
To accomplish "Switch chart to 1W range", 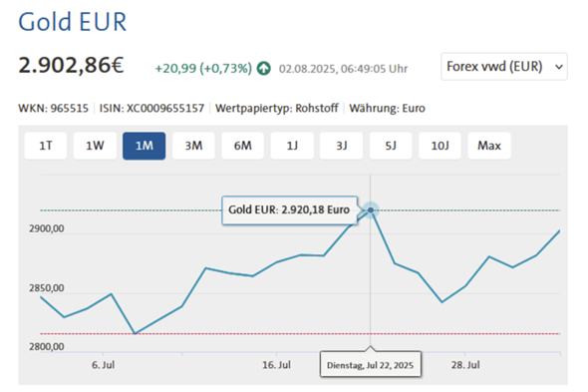I will click(95, 146).
